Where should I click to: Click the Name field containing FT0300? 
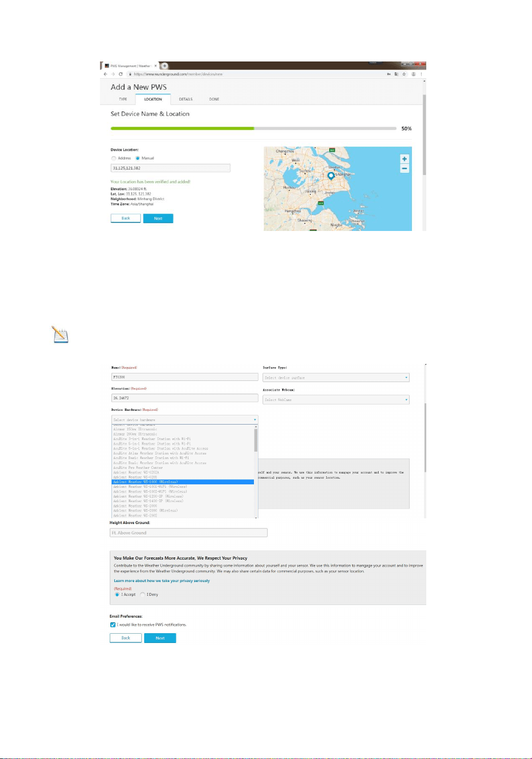point(184,377)
